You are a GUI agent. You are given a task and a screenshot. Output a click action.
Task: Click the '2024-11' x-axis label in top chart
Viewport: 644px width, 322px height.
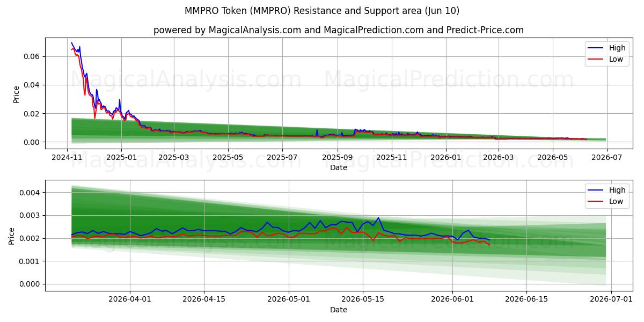click(67, 157)
